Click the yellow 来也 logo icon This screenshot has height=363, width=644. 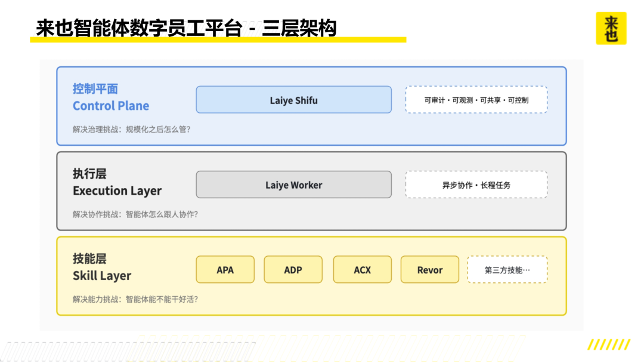pos(611,29)
